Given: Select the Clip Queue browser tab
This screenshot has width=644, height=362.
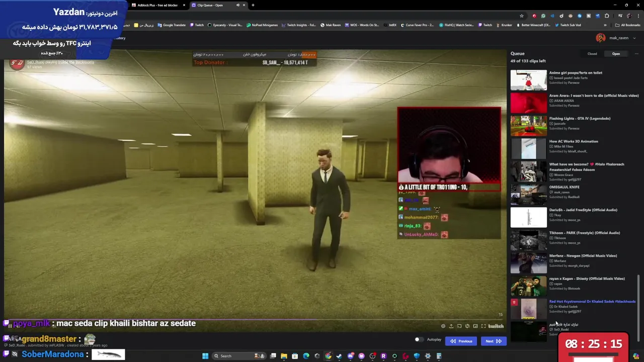Looking at the screenshot, I should click(x=218, y=5).
